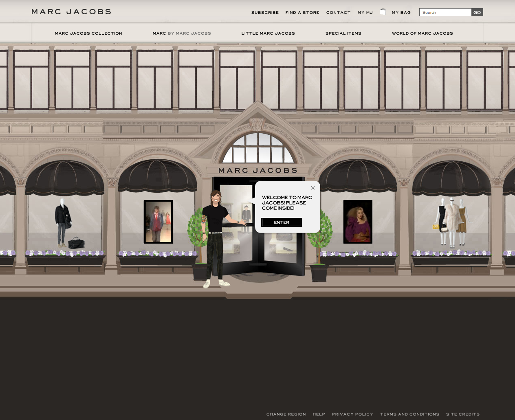The image size is (515, 420).
Task: Click the Marc Jacobs header logo
Action: click(71, 12)
